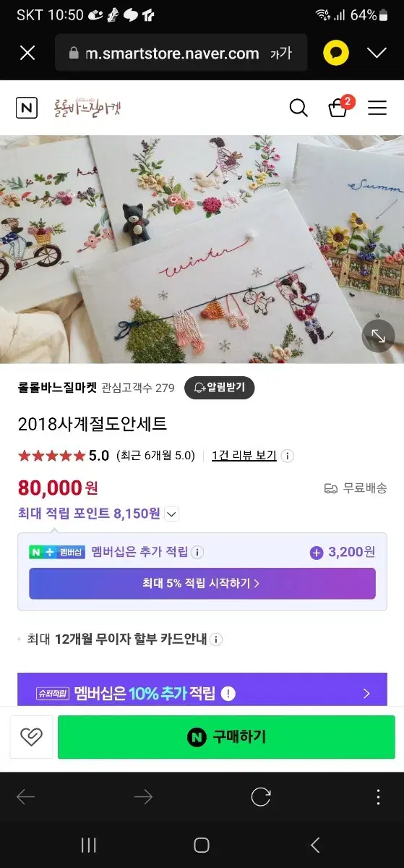The height and width of the screenshot is (868, 404).
Task: Reload the page with the refresh icon
Action: 260,797
